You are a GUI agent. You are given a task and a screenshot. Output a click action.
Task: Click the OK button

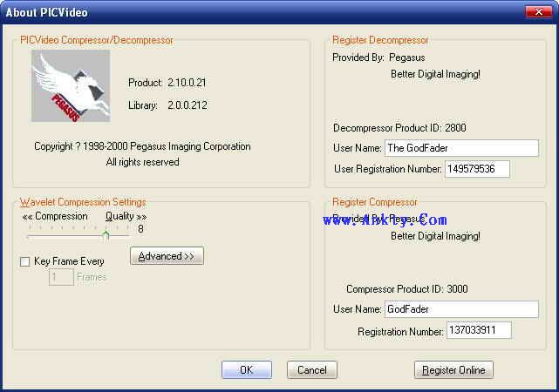tap(247, 370)
